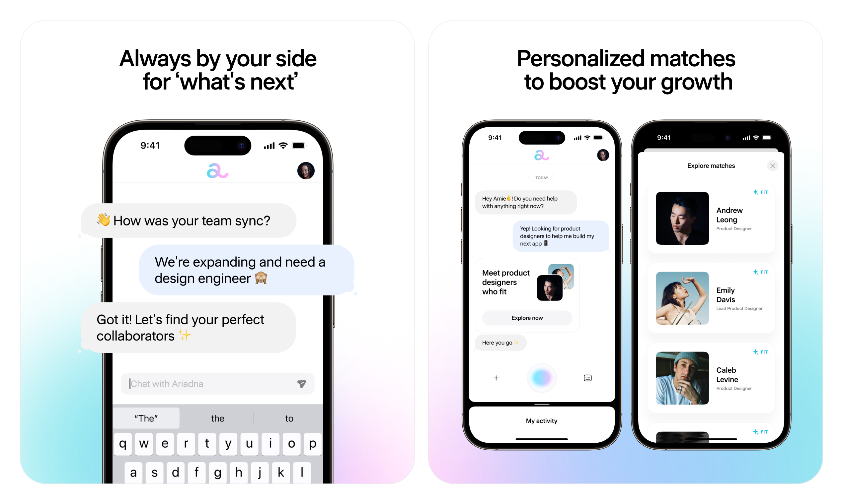Click the Explore now button

pyautogui.click(x=527, y=317)
